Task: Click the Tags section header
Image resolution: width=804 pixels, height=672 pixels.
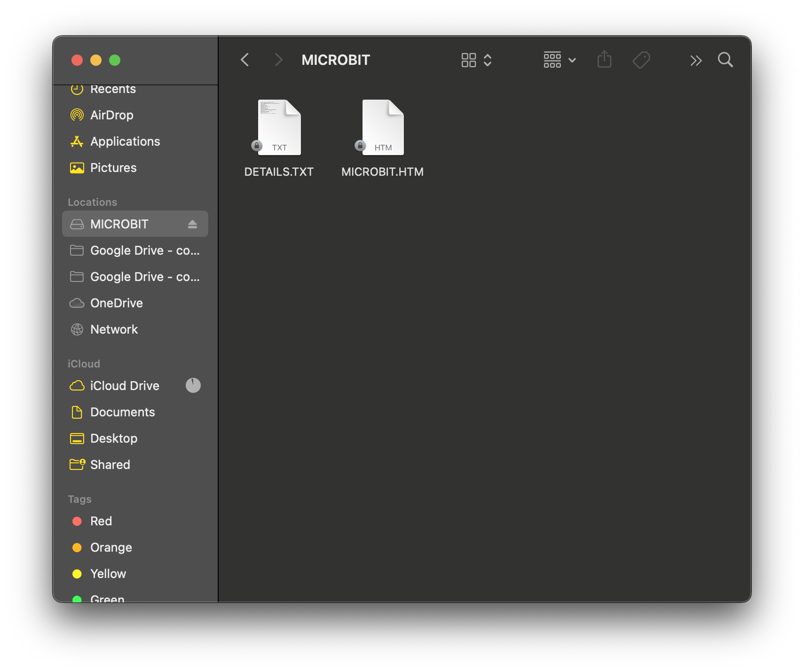Action: click(x=79, y=499)
